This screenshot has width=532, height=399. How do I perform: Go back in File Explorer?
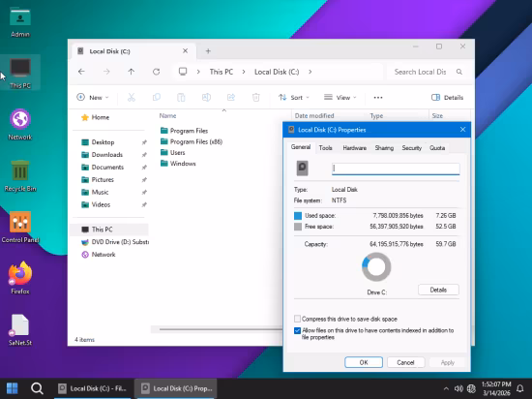coord(81,72)
